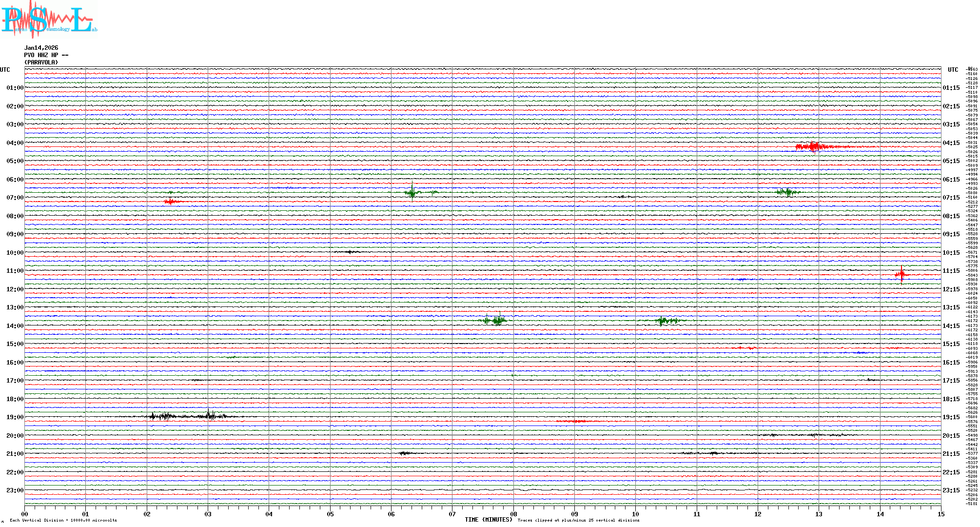Click the 15 minute tick label on bottom axis
This screenshot has height=527, width=980.
pos(941,514)
